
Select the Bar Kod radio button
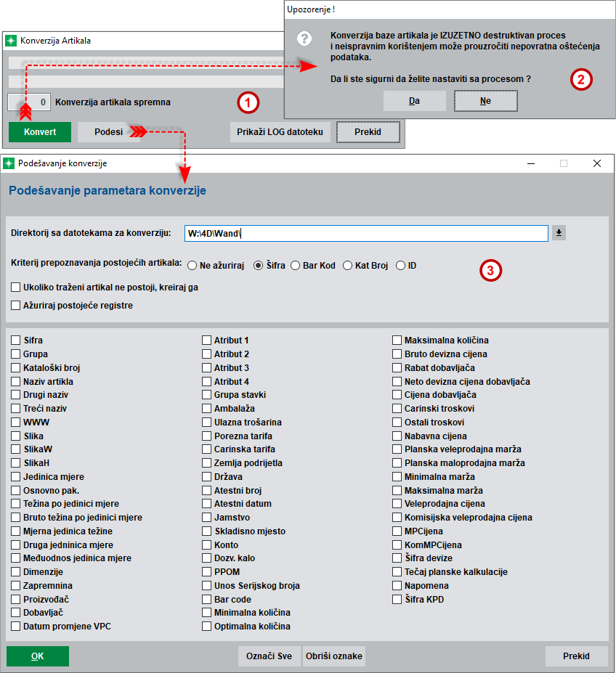296,266
